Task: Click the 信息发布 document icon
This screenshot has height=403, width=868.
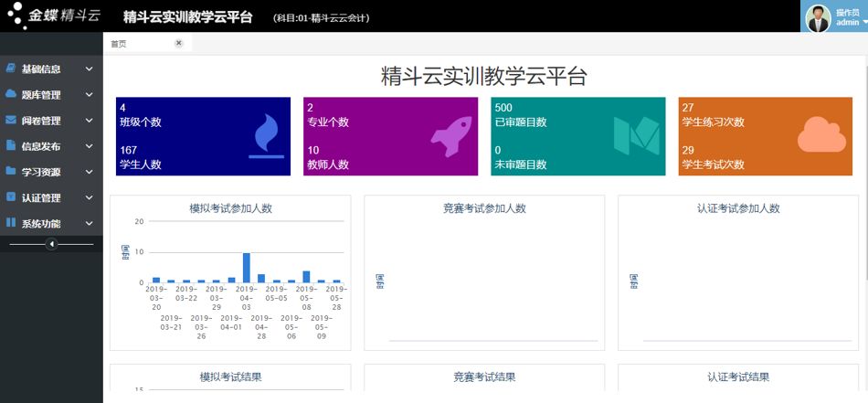Action: tap(11, 145)
